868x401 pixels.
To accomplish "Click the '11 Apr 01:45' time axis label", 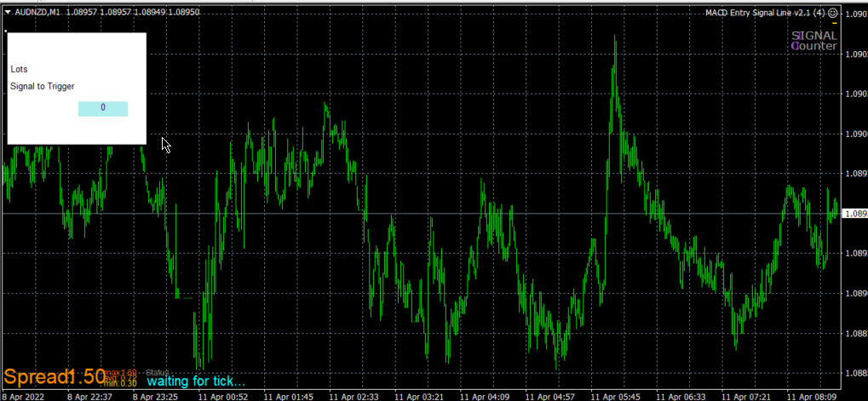I will click(288, 397).
